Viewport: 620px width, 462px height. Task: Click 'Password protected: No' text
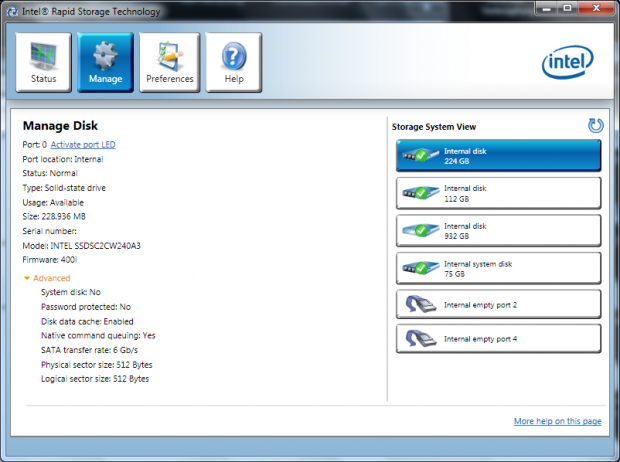[x=86, y=307]
